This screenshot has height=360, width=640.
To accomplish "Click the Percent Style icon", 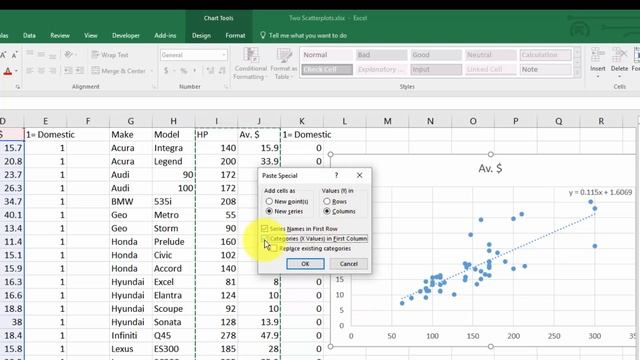I will [x=184, y=71].
